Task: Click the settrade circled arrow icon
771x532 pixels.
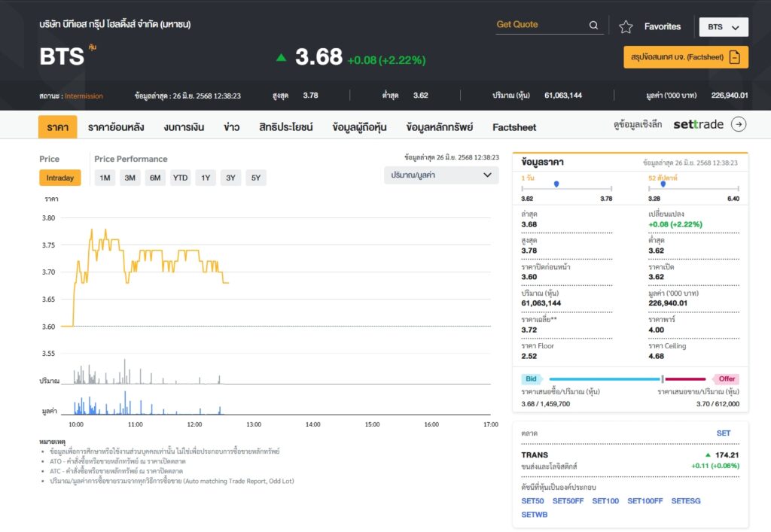Action: coord(739,124)
